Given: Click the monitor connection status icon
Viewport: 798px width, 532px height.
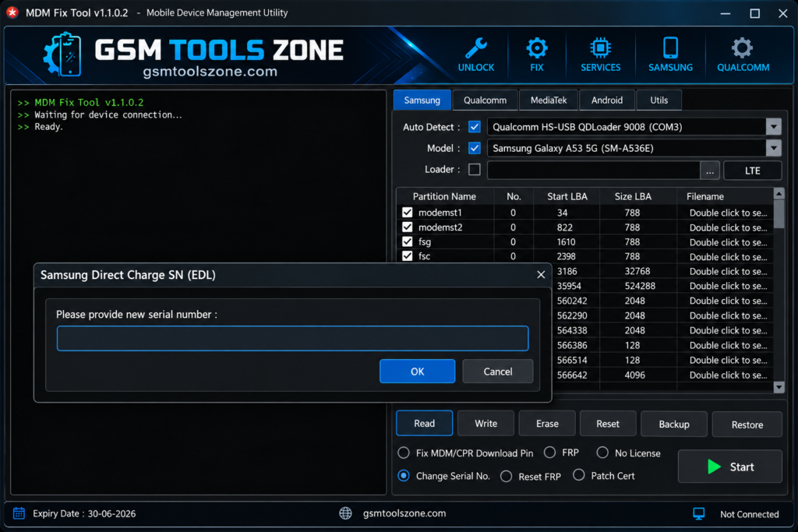Looking at the screenshot, I should [x=699, y=513].
